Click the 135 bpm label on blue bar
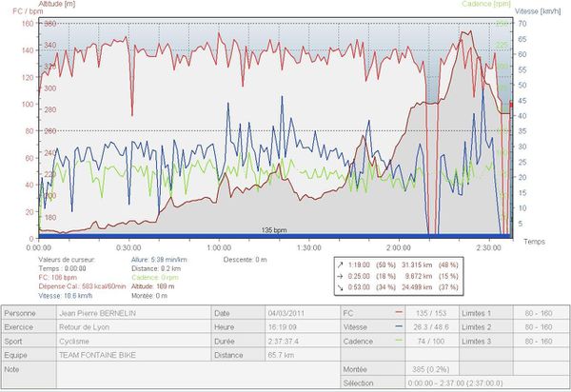 (274, 230)
